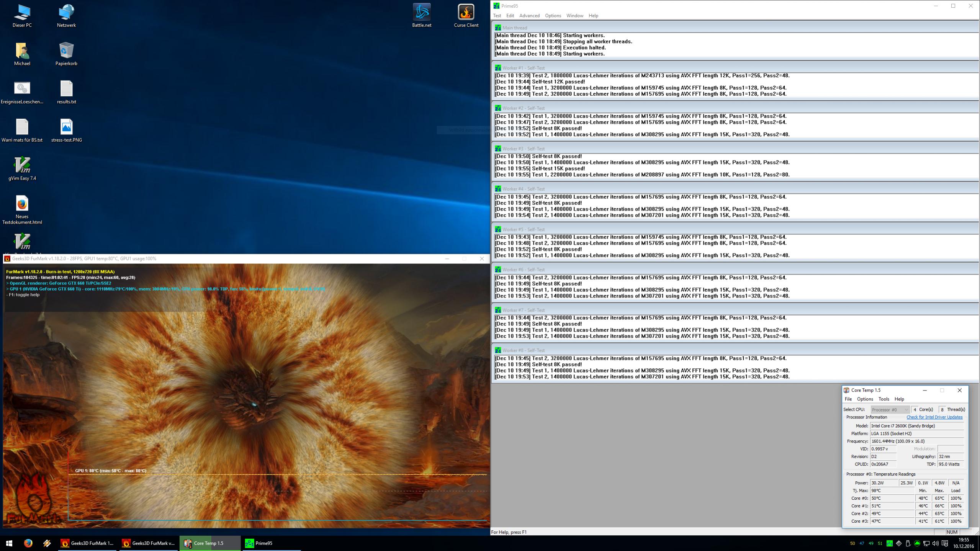Open the Windows Start button
Viewport: 980px width, 551px height.
coord(9,543)
